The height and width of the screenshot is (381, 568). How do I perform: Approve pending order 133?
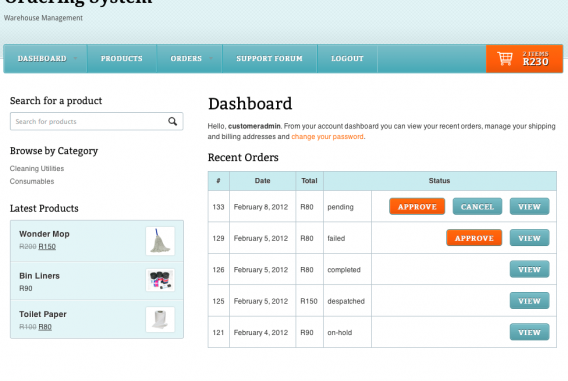417,206
